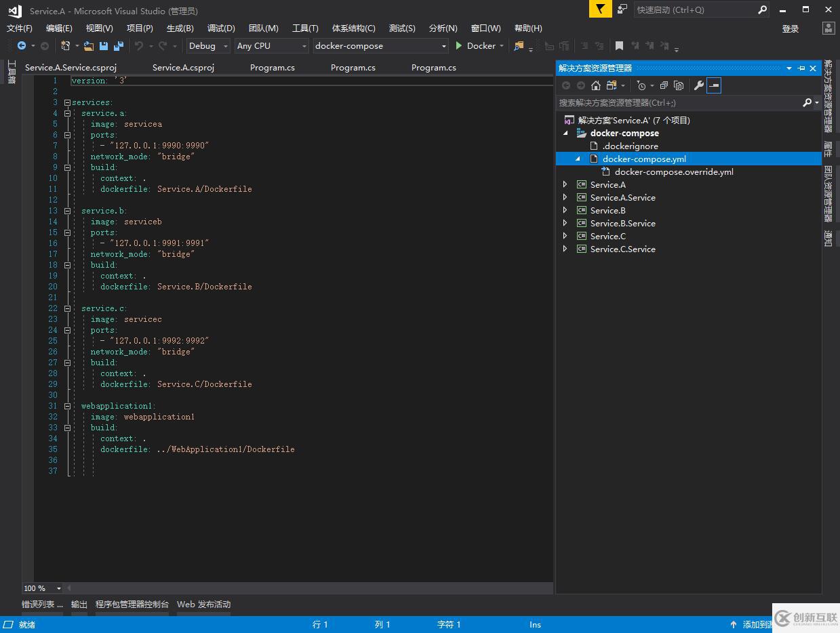
Task: Open the 编辑(E) menu
Action: [59, 28]
